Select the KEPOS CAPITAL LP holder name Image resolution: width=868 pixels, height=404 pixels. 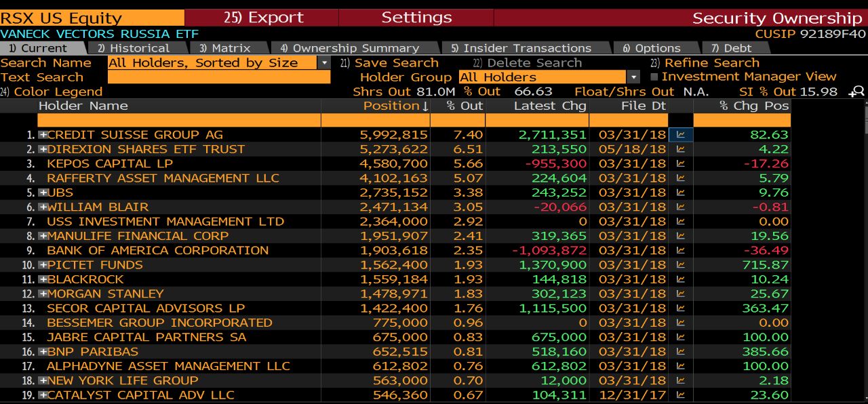[x=110, y=163]
